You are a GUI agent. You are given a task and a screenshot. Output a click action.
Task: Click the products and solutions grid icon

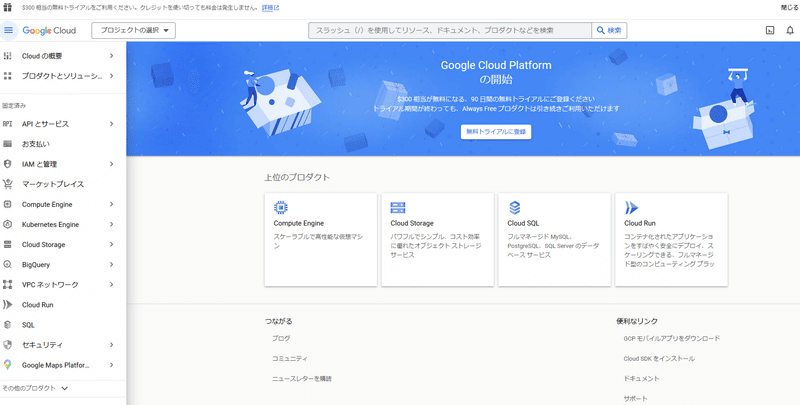pos(8,76)
